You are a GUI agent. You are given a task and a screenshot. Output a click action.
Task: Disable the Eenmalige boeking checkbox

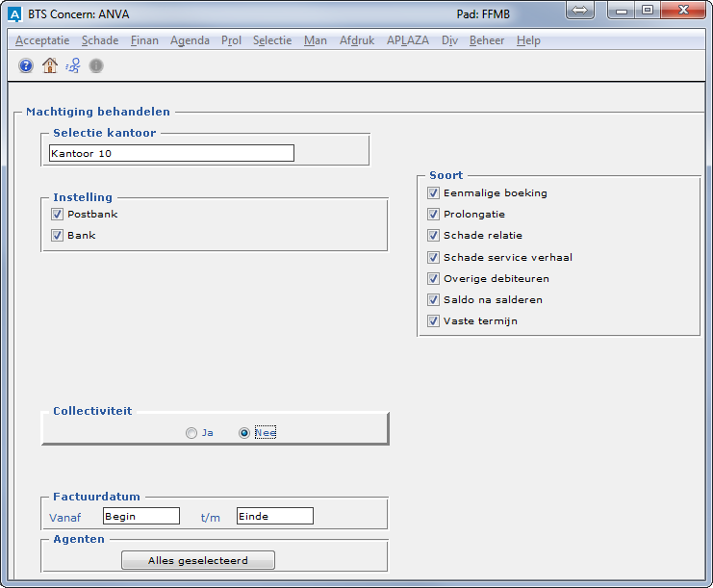(433, 192)
